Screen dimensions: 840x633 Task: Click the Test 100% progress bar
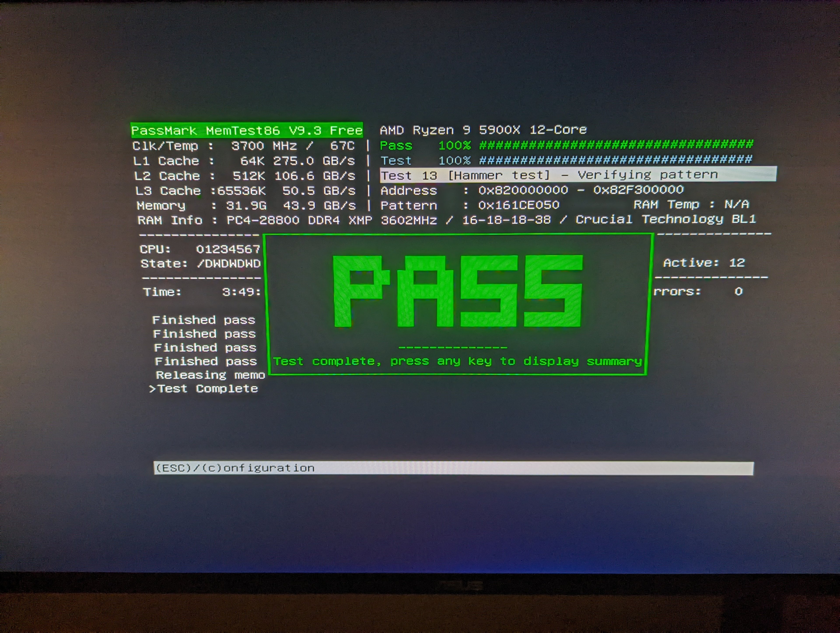pyautogui.click(x=615, y=160)
